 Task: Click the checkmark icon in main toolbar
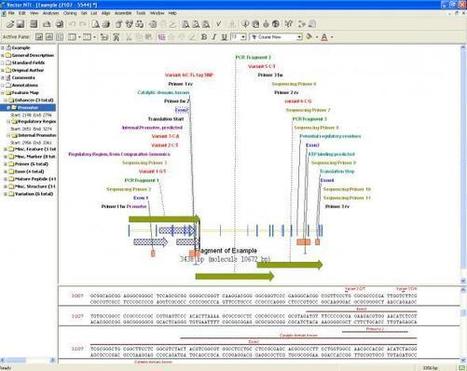click(x=219, y=24)
